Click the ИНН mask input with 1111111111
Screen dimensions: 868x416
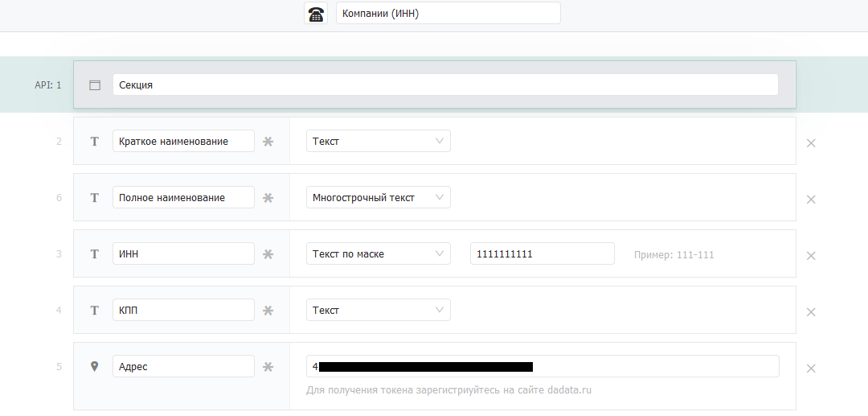click(542, 253)
